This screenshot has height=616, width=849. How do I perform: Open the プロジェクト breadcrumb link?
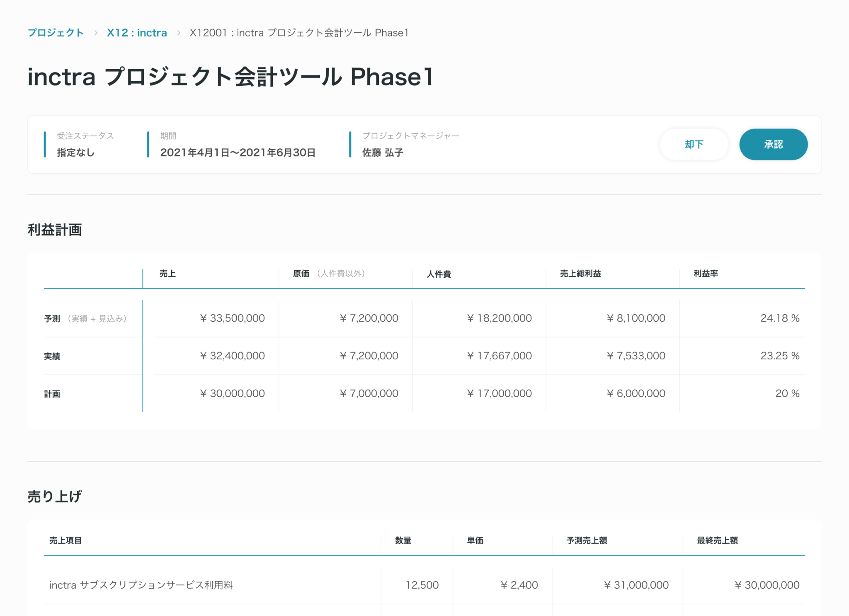pos(56,33)
